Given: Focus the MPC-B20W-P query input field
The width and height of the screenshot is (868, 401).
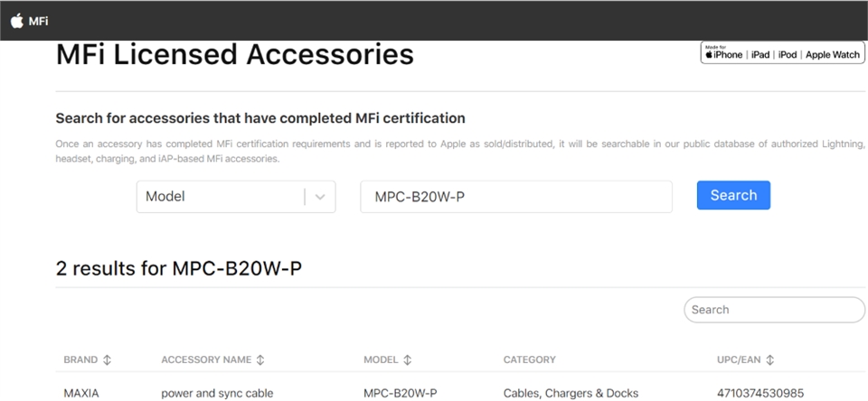Looking at the screenshot, I should tap(515, 196).
